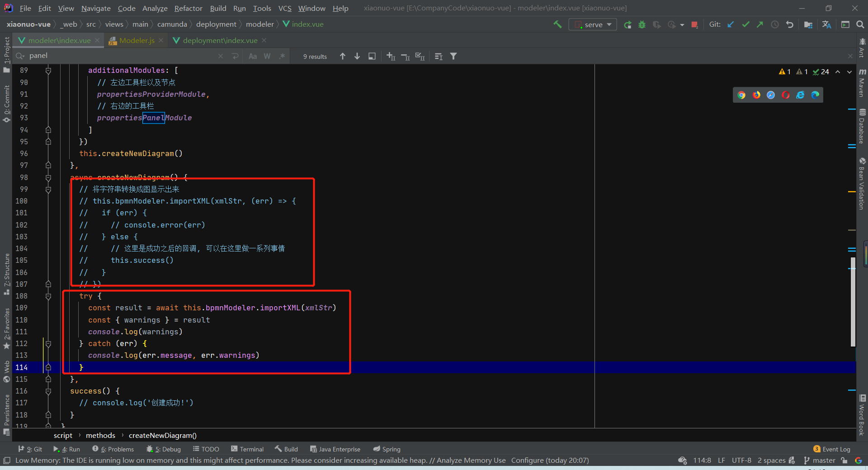
Task: Toggle match case in the search bar
Action: pyautogui.click(x=253, y=56)
